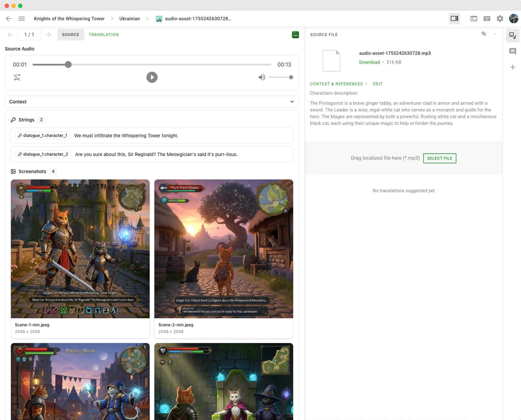Viewport: 521px width, 420px height.
Task: Open the user profile avatar
Action: 513,18
